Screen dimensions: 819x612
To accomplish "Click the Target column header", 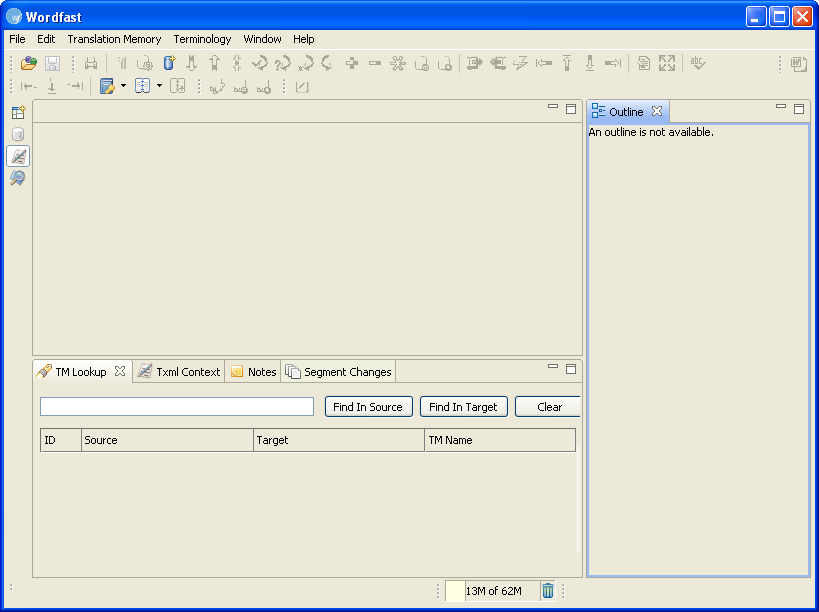I will pyautogui.click(x=339, y=440).
